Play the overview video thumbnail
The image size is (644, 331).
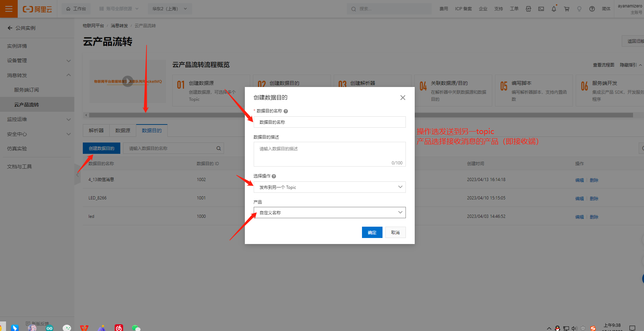tap(127, 81)
